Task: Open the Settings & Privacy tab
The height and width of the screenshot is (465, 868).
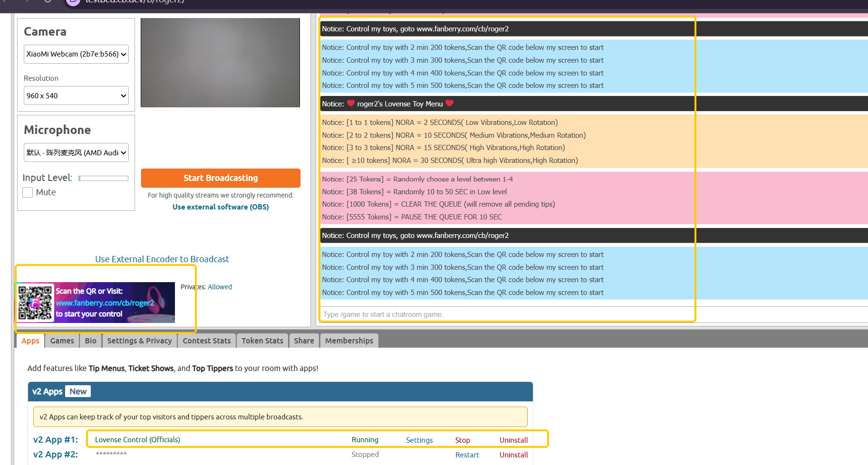Action: pyautogui.click(x=140, y=341)
